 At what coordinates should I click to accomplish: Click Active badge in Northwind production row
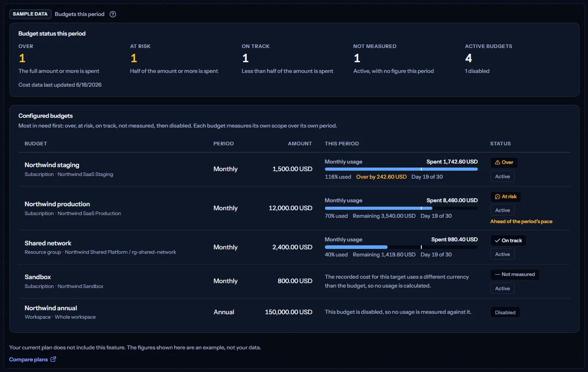tap(502, 210)
